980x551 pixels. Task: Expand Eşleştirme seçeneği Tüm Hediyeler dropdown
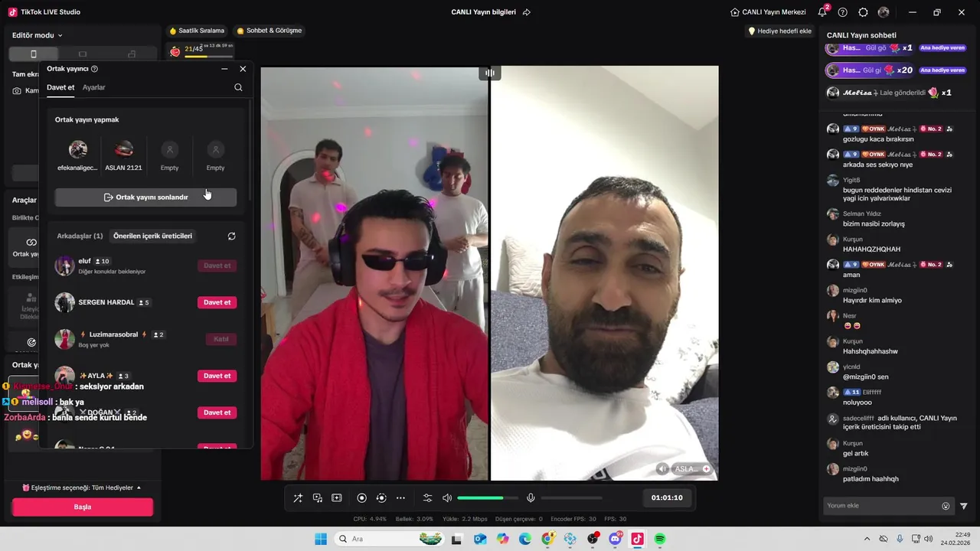[82, 487]
